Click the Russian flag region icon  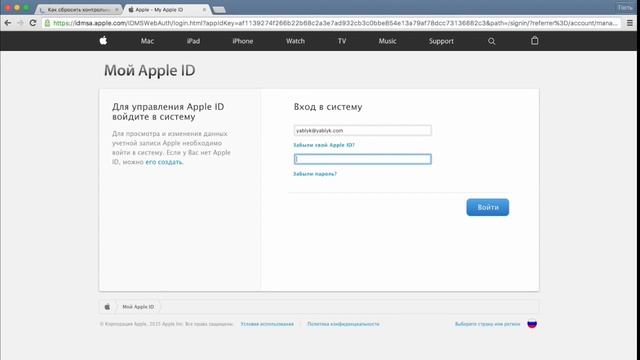click(532, 324)
